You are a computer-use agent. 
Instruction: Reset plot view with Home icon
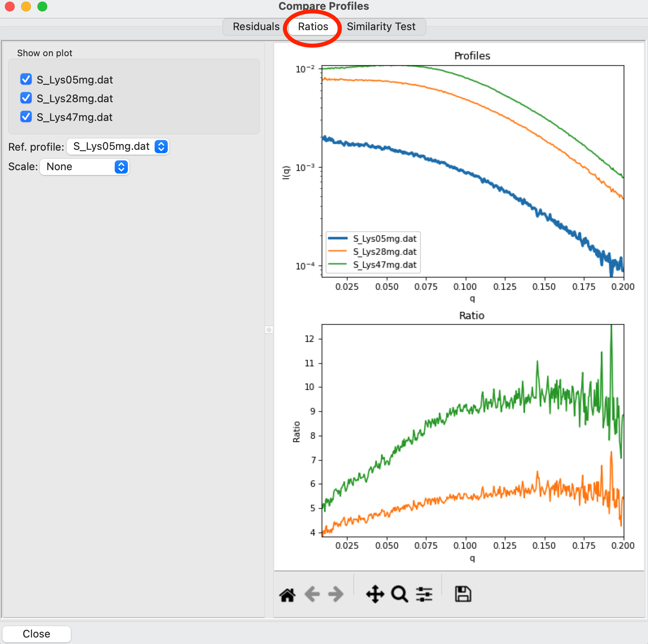click(x=287, y=594)
